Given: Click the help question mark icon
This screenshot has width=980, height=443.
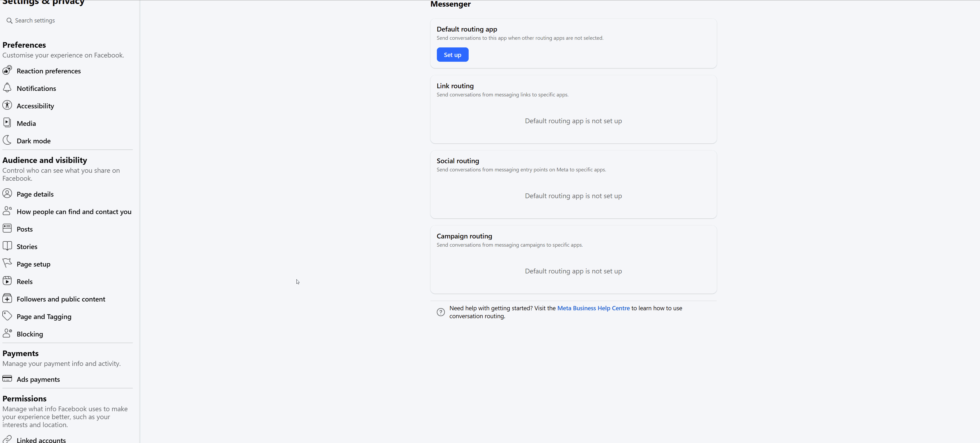Looking at the screenshot, I should click(441, 312).
